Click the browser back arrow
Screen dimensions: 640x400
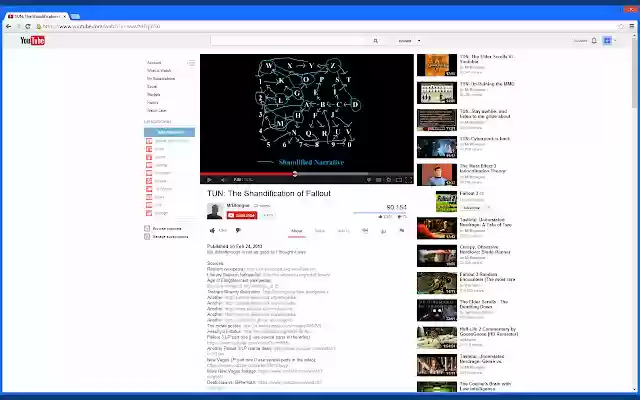[x=9, y=26]
